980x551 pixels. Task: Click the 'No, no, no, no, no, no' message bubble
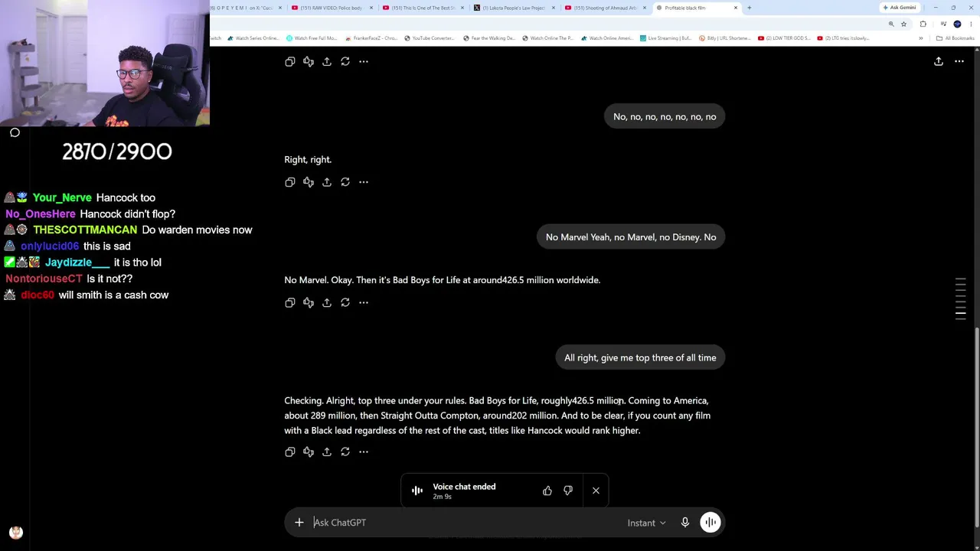click(x=665, y=116)
